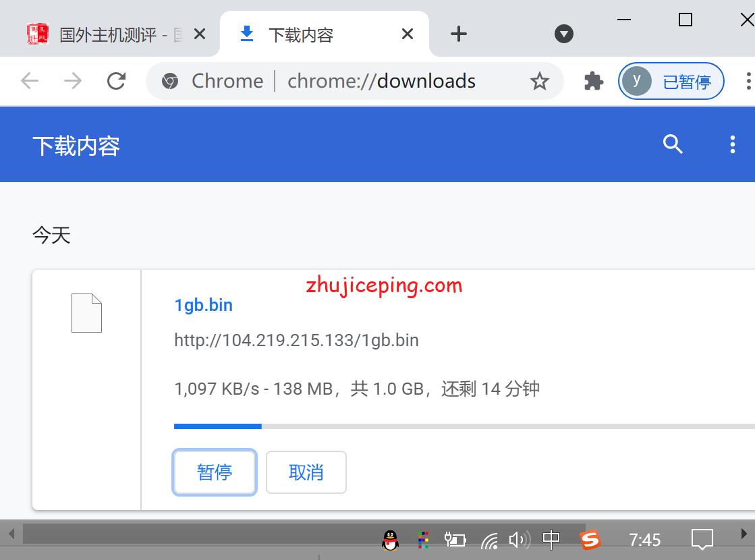Viewport: 755px width, 560px height.
Task: Cancel the download with 取消 button
Action: pos(306,472)
